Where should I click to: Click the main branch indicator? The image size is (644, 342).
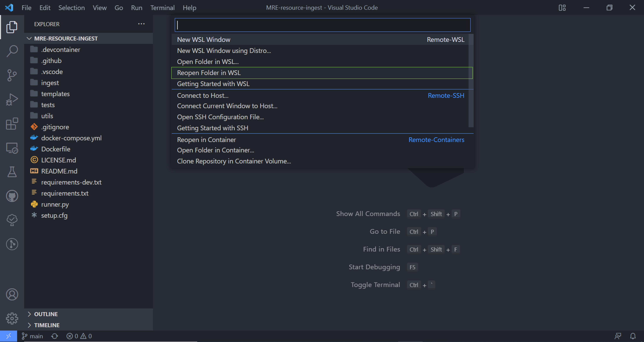(32, 336)
